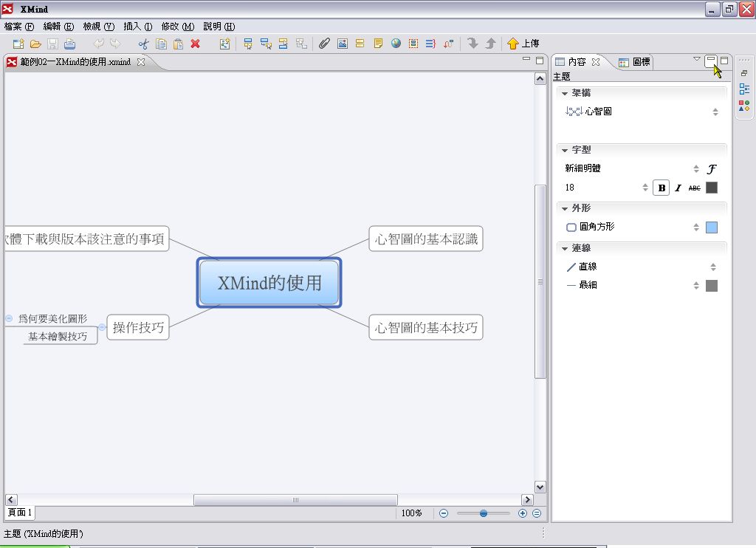Collapse the 架構 section
This screenshot has width=756, height=548.
pyautogui.click(x=565, y=93)
